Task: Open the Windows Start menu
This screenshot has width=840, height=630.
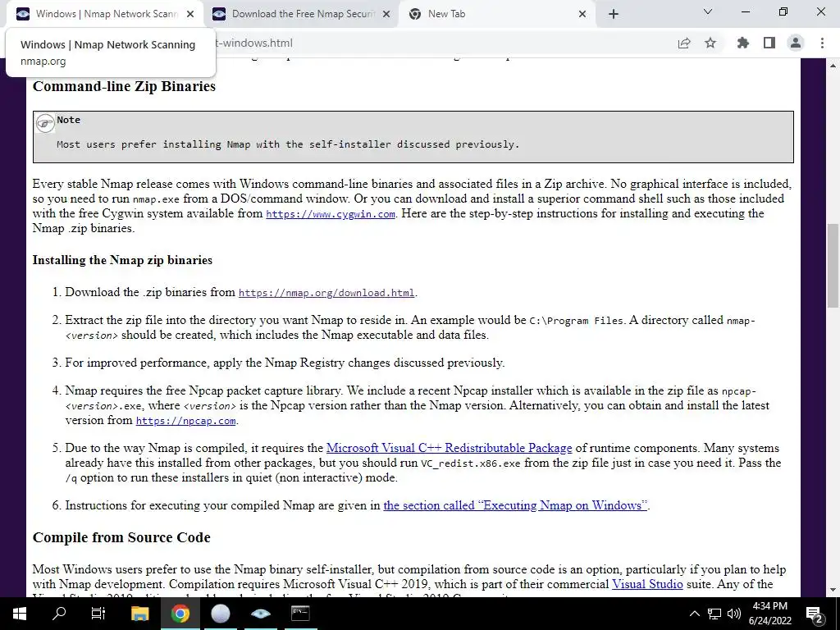Action: pyautogui.click(x=20, y=614)
